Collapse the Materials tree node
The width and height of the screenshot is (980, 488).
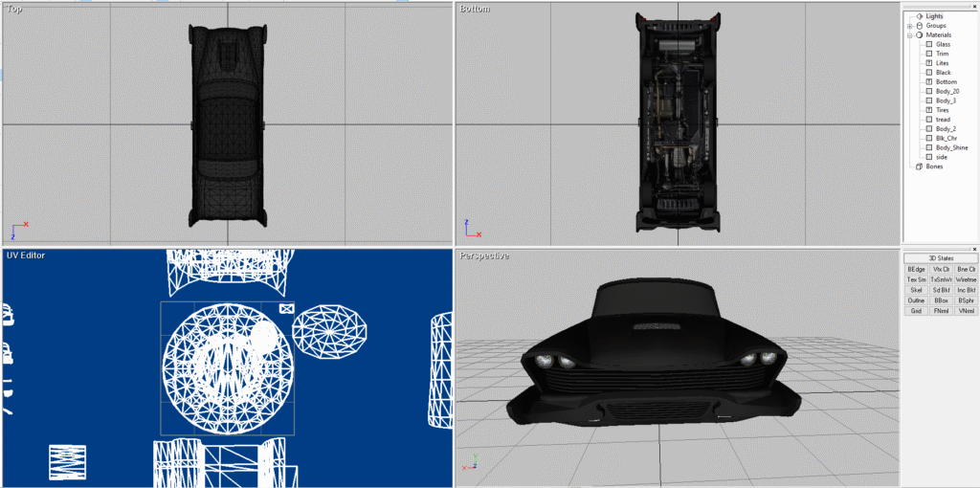[909, 35]
